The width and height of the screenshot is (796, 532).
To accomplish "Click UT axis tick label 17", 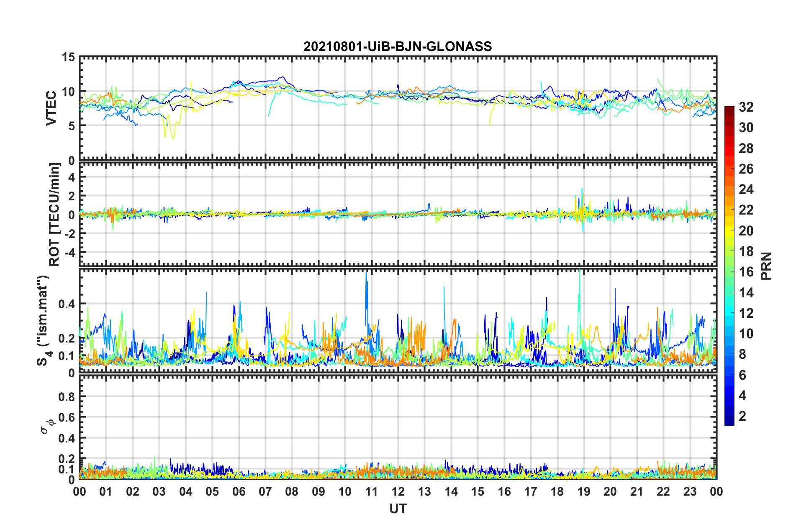I will pos(531,491).
